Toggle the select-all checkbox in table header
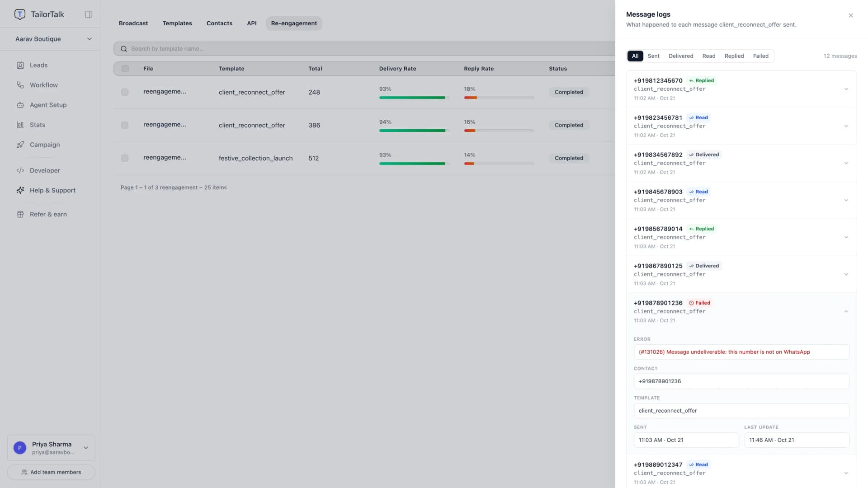The width and height of the screenshot is (868, 488). tap(125, 69)
